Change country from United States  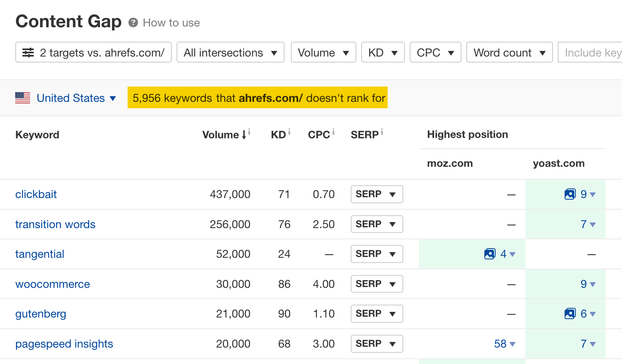click(x=76, y=98)
